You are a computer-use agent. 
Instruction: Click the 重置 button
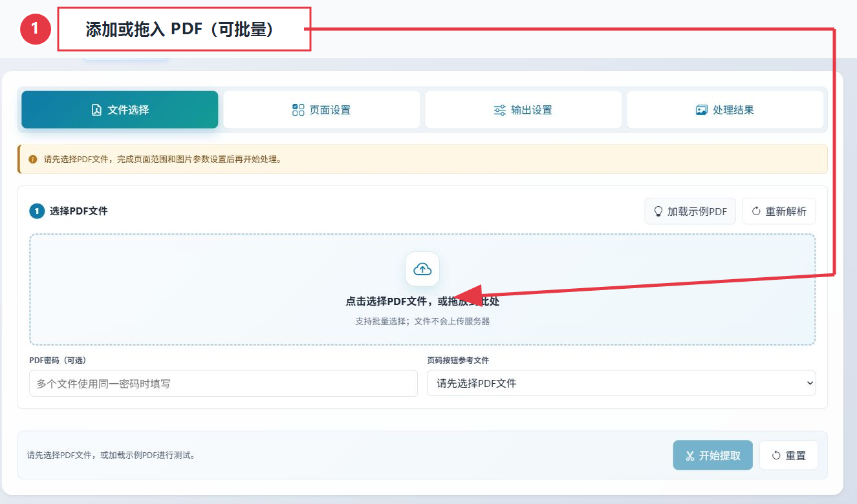[x=788, y=456]
